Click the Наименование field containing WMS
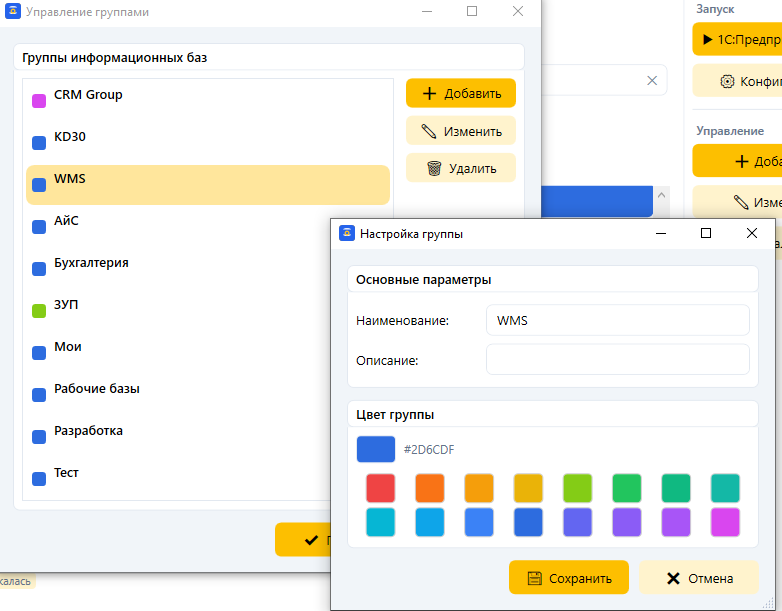The width and height of the screenshot is (782, 611). click(x=617, y=320)
